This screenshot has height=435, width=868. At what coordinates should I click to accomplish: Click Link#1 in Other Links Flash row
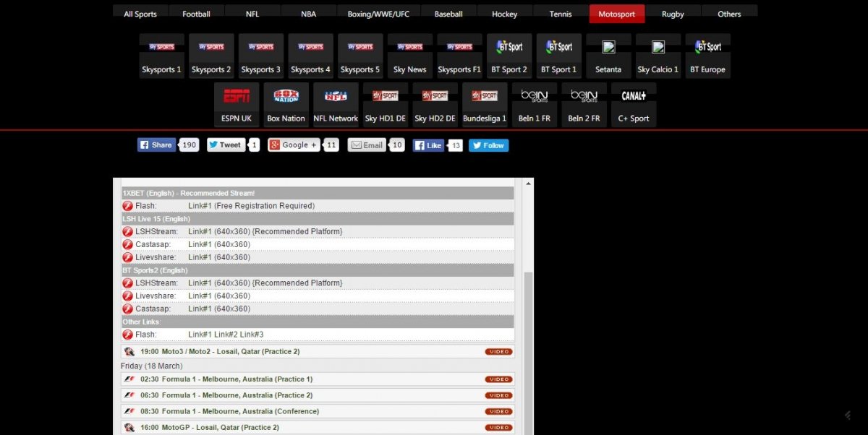click(x=200, y=335)
